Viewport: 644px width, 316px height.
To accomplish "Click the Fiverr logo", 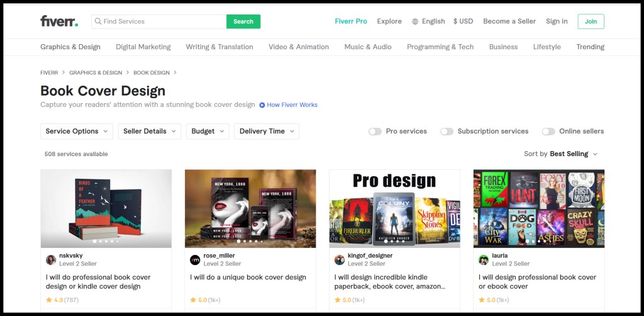I will tap(59, 21).
